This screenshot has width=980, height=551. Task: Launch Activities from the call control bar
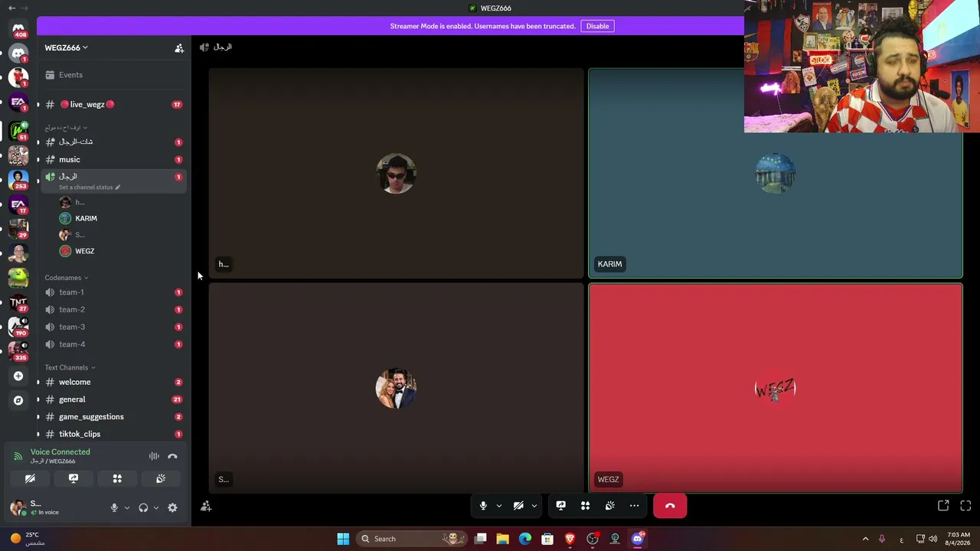(x=585, y=506)
